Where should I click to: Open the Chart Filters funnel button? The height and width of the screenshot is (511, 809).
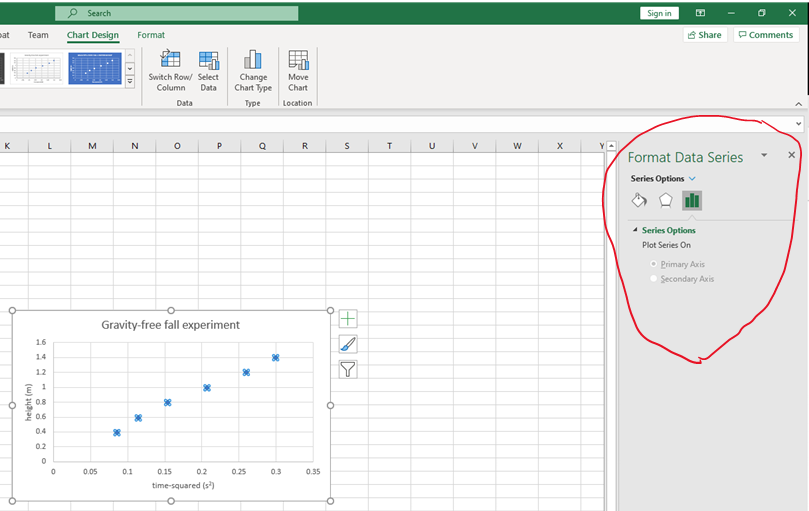coord(348,370)
